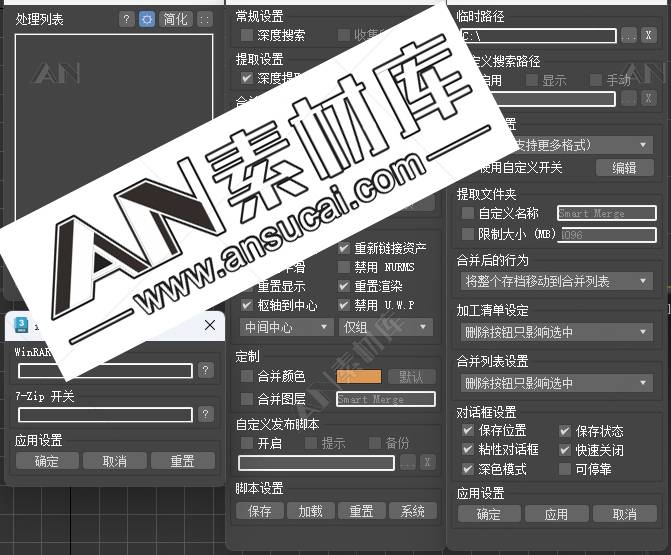Viewport: 671px width, 555px height.
Task: Click 取消 in right panel 应用设置
Action: (x=624, y=513)
